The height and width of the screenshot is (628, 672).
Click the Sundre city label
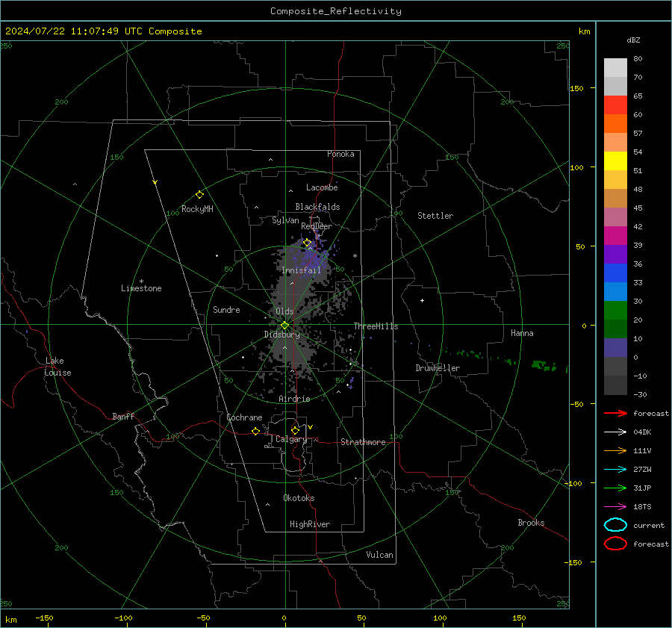(x=226, y=309)
